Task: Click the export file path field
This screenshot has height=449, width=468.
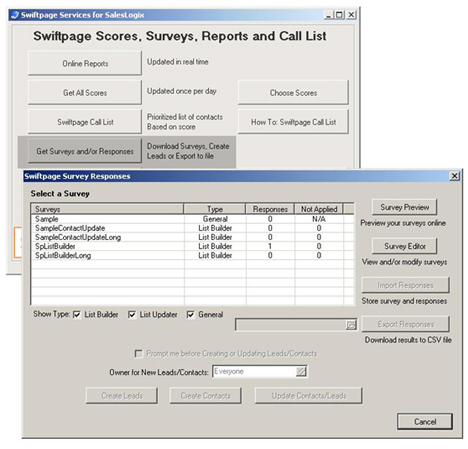Action: (x=296, y=325)
